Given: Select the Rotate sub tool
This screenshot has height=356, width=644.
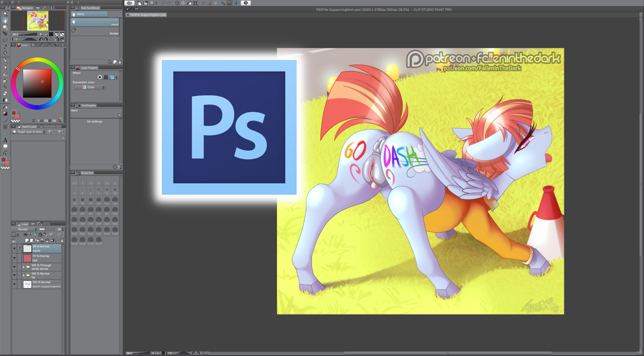Looking at the screenshot, I should (95, 31).
